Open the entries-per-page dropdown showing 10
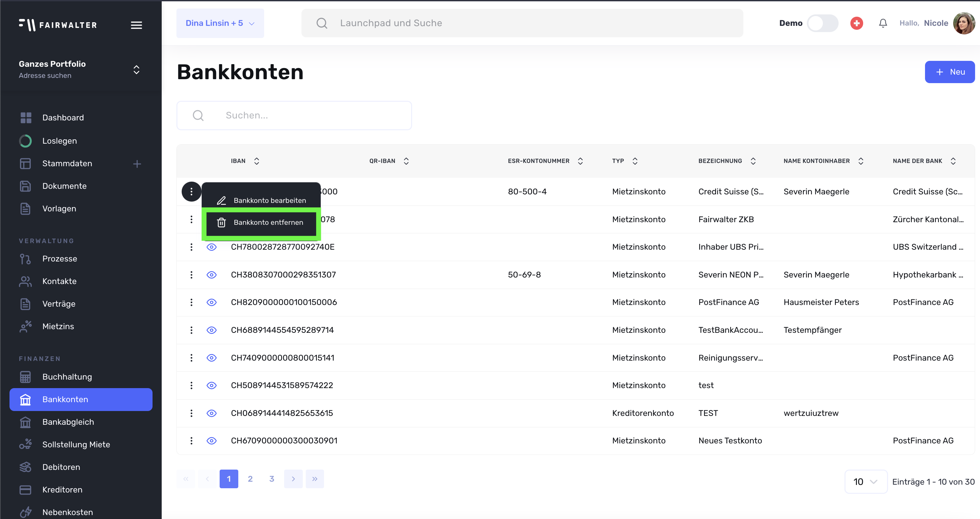The width and height of the screenshot is (980, 519). pos(865,482)
